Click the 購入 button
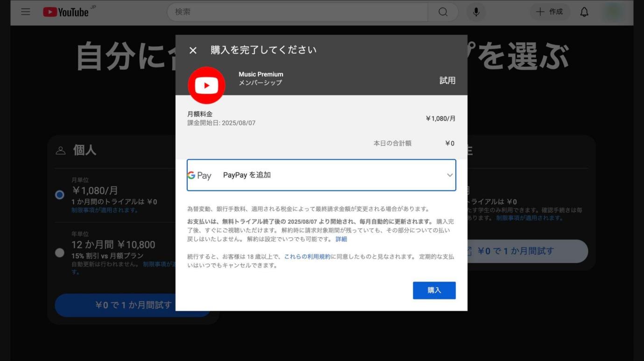This screenshot has height=361, width=644. click(434, 290)
